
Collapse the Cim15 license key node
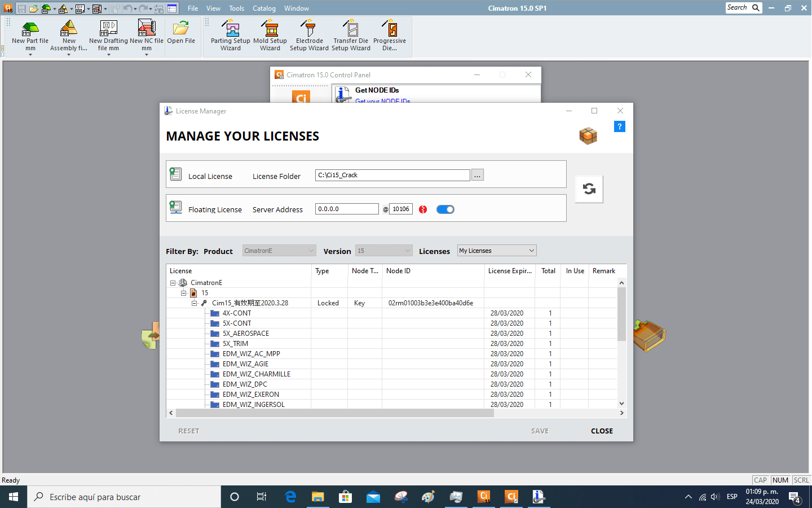[194, 303]
